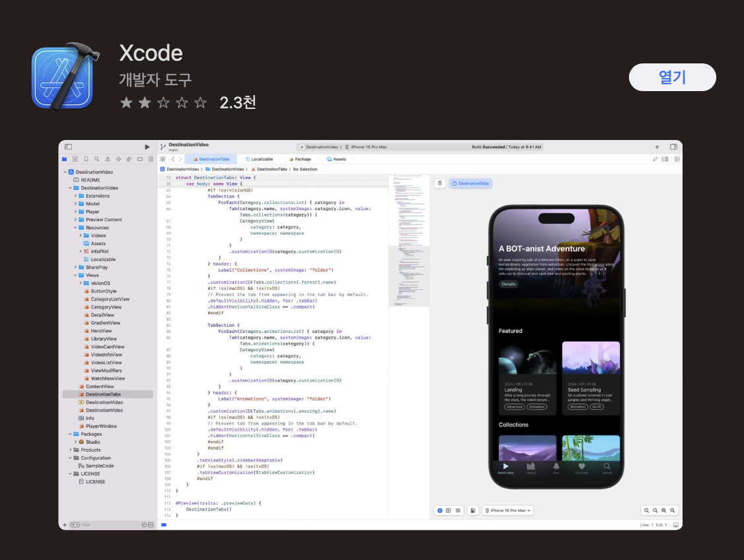The height and width of the screenshot is (560, 744).
Task: Open the Debug navigator icon
Action: [x=129, y=159]
